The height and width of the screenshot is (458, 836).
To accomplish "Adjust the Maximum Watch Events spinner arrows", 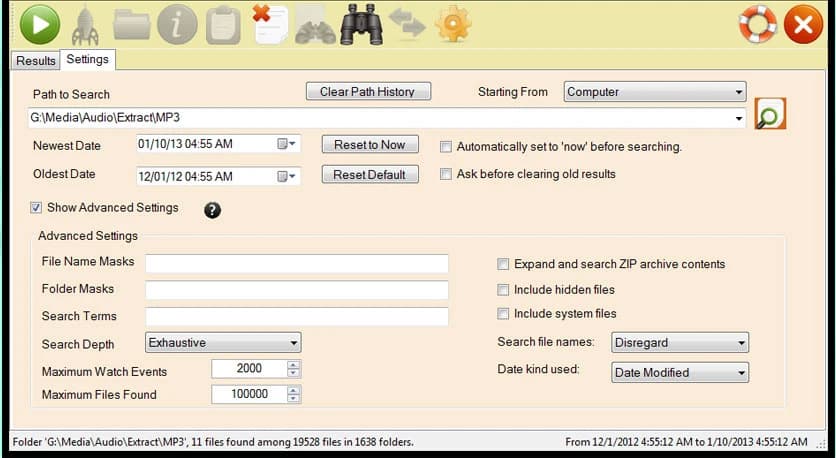I will [294, 369].
